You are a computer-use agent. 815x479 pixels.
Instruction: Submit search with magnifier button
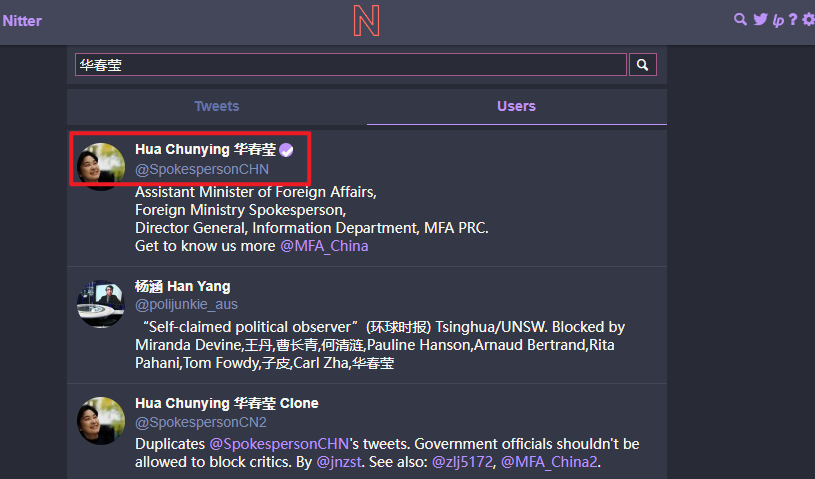642,65
